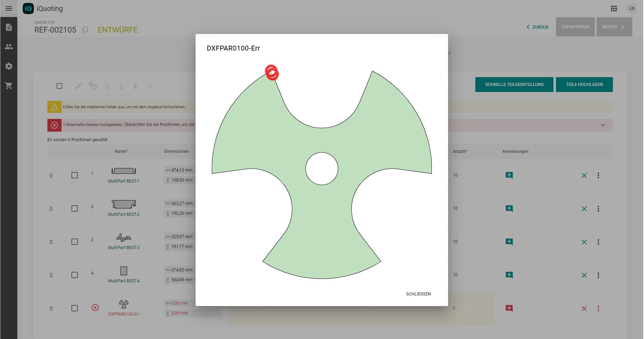The width and height of the screenshot is (644, 339).
Task: Open the customers icon in the sidebar
Action: [x=9, y=47]
